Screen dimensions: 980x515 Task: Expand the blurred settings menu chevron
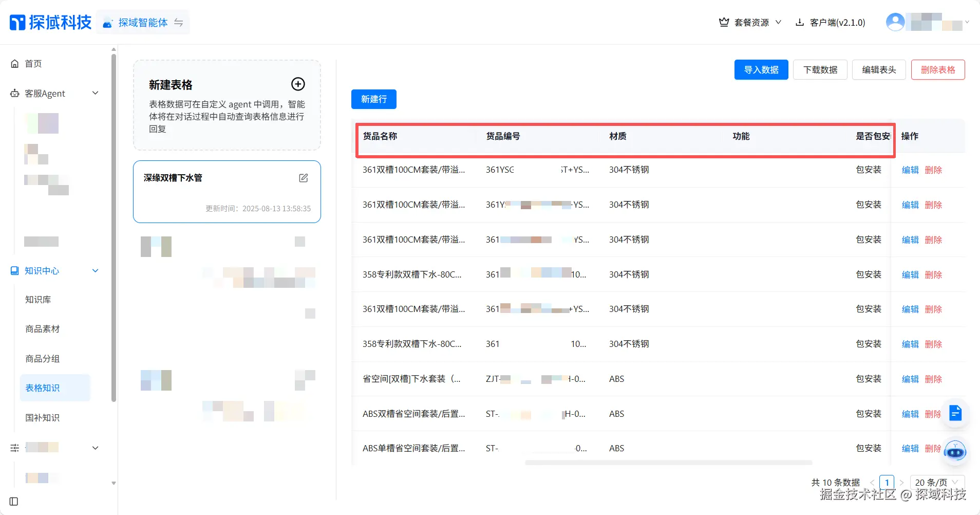click(x=95, y=448)
